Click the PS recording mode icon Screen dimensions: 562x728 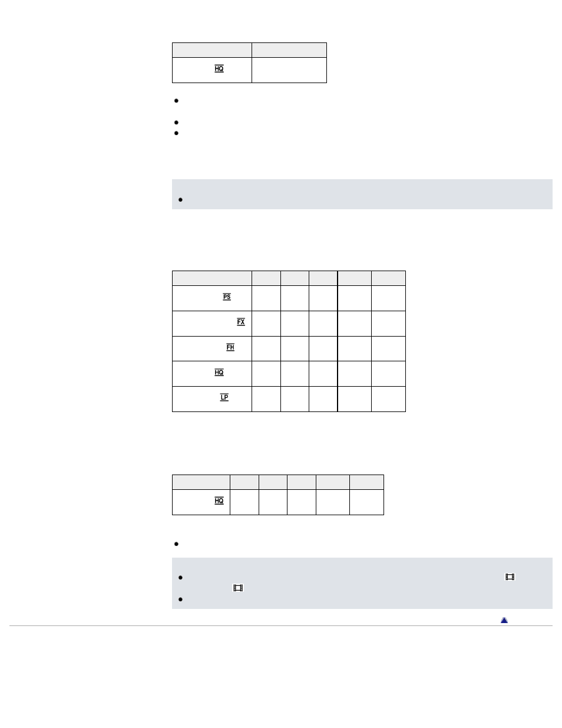(227, 297)
